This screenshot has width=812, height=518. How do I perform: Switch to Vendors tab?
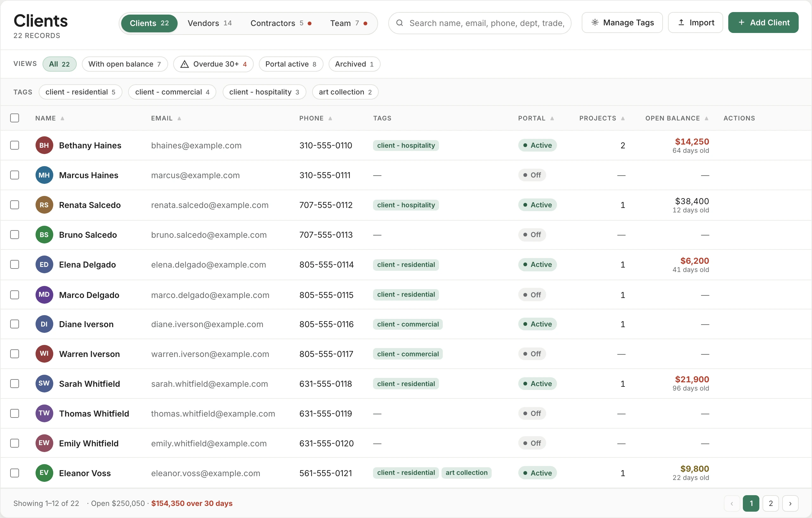(x=210, y=23)
